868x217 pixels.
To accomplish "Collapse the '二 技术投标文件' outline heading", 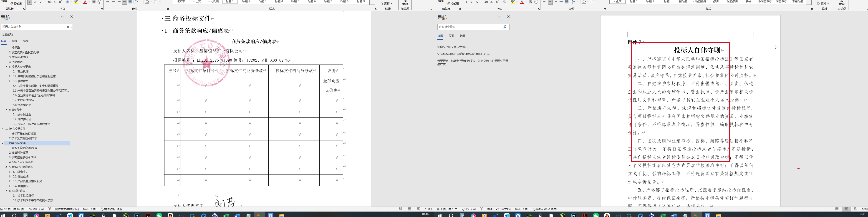I will (x=3, y=129).
